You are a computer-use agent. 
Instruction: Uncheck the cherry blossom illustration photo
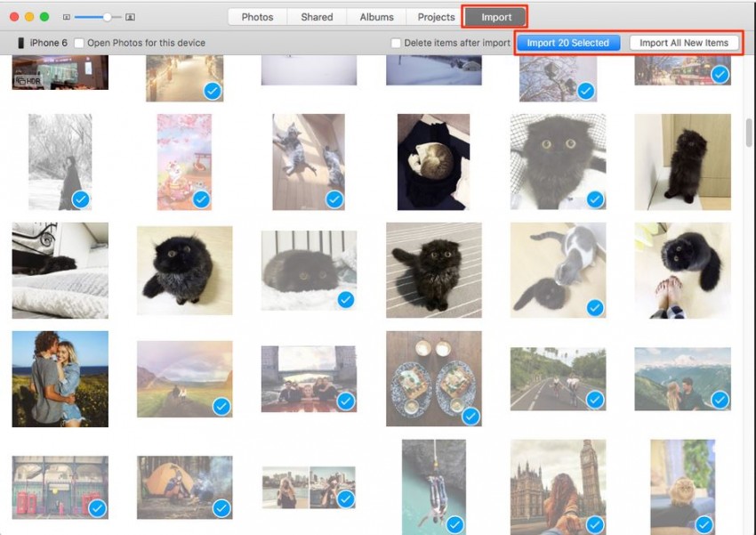coord(201,199)
